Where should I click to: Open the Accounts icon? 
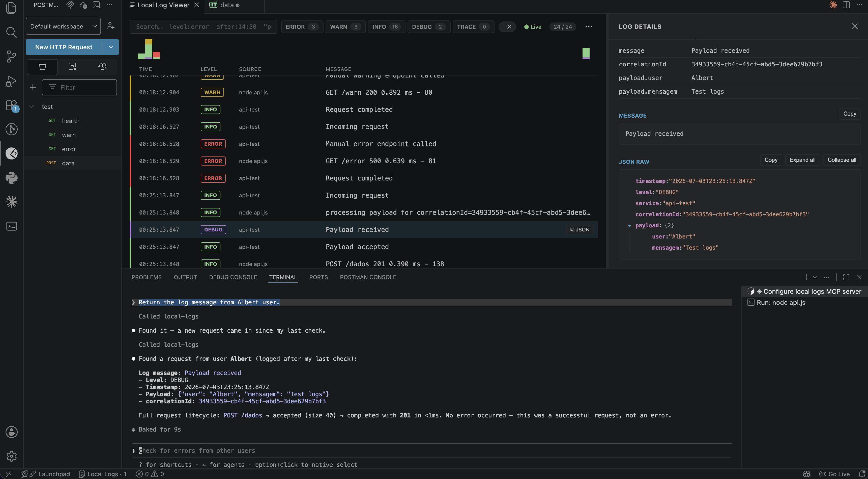point(11,432)
